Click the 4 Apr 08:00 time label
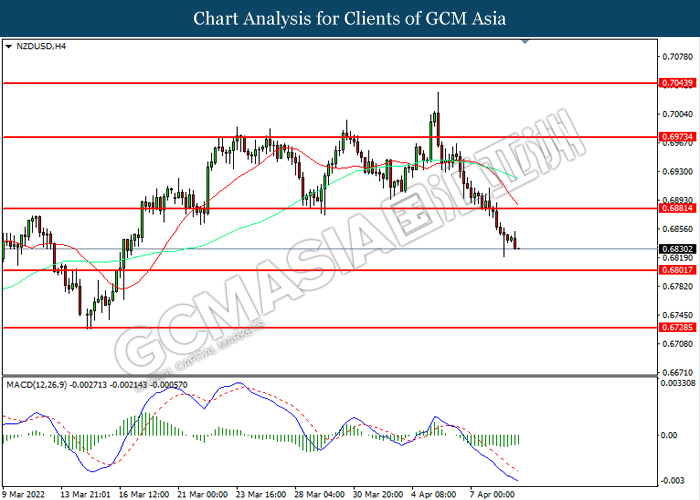Screen dimensions: 700x500 coord(433,494)
